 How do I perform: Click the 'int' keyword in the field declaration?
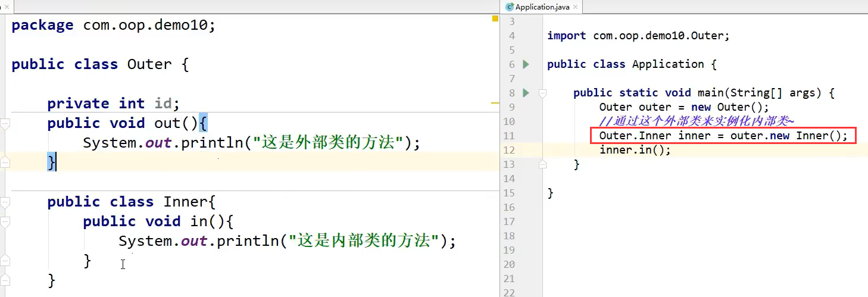(132, 104)
